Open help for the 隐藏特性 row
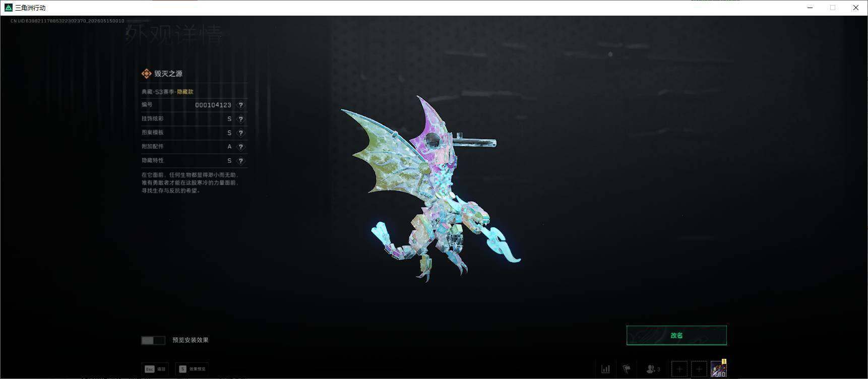The height and width of the screenshot is (379, 868). click(x=241, y=161)
